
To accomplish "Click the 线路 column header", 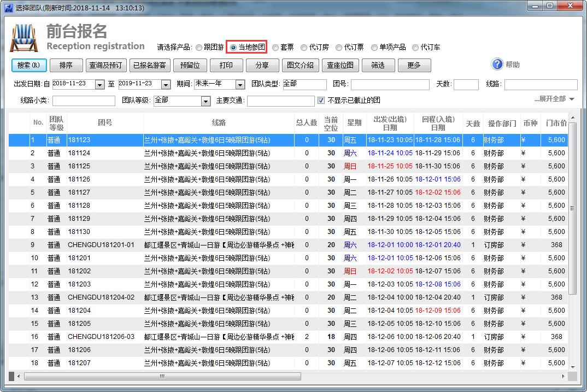I will click(x=219, y=123).
